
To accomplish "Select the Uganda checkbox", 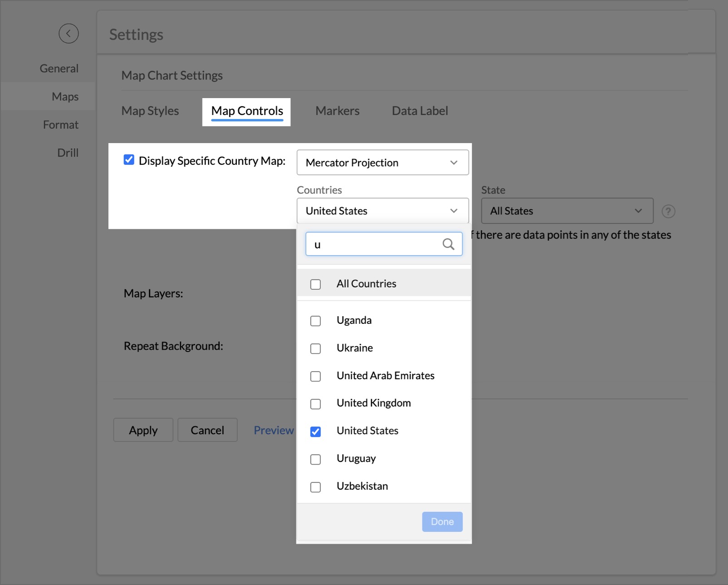I will pos(315,321).
